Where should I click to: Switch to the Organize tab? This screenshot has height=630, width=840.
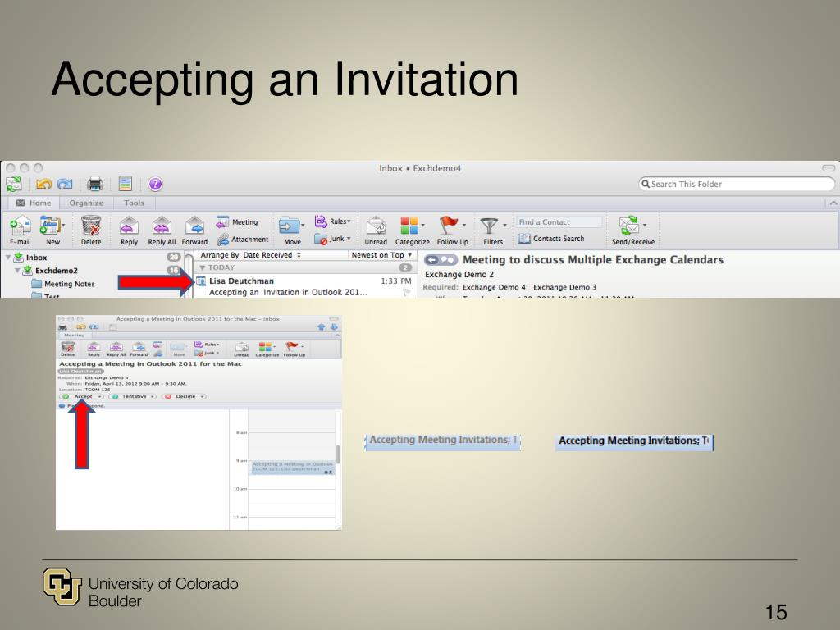86,203
